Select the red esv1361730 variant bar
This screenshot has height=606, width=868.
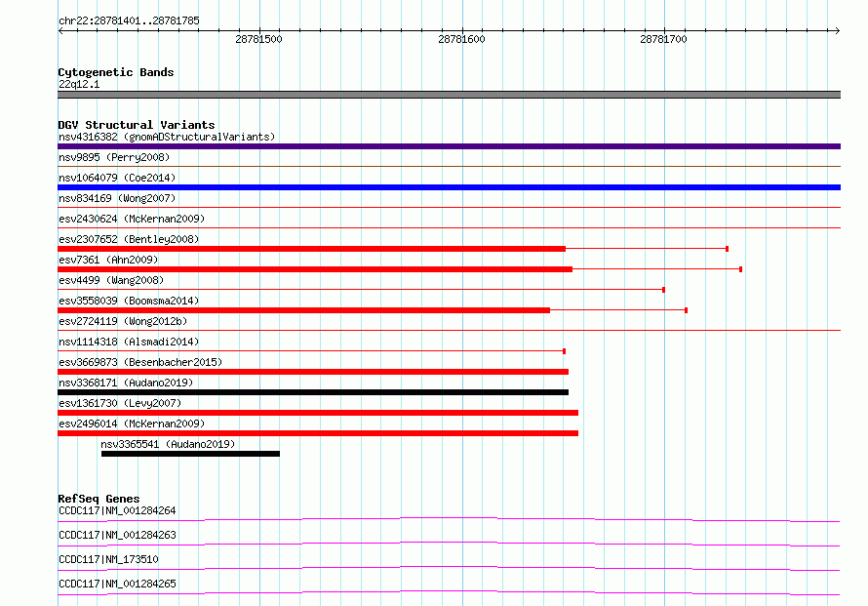click(318, 413)
